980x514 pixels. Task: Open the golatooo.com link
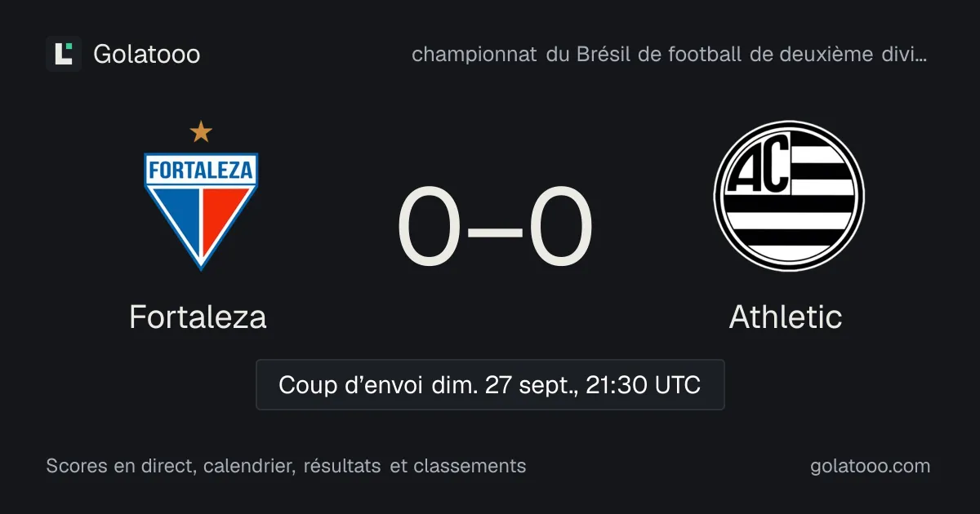point(871,466)
